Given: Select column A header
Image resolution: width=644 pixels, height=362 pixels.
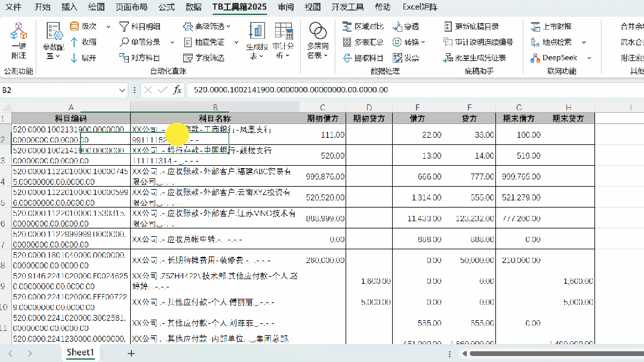Looking at the screenshot, I should click(71, 107).
